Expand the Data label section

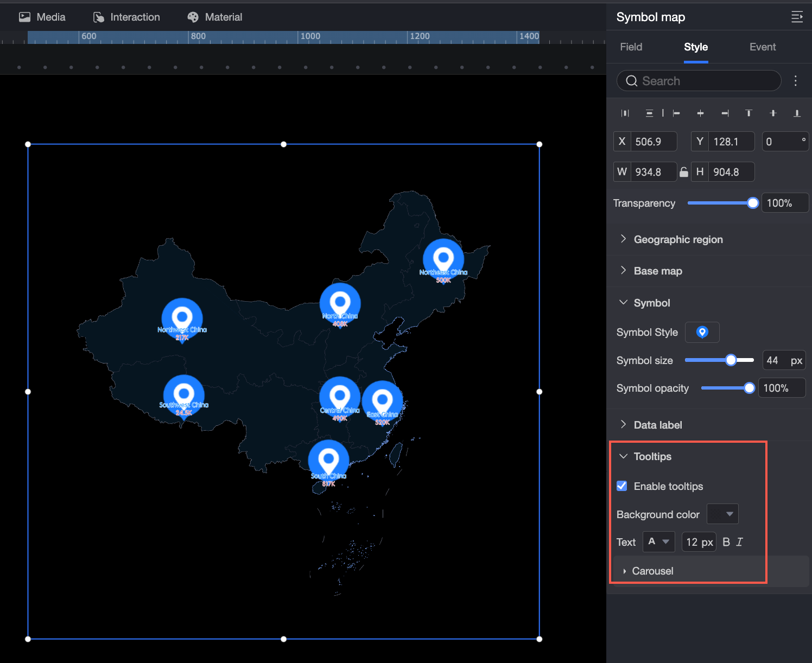pyautogui.click(x=623, y=425)
